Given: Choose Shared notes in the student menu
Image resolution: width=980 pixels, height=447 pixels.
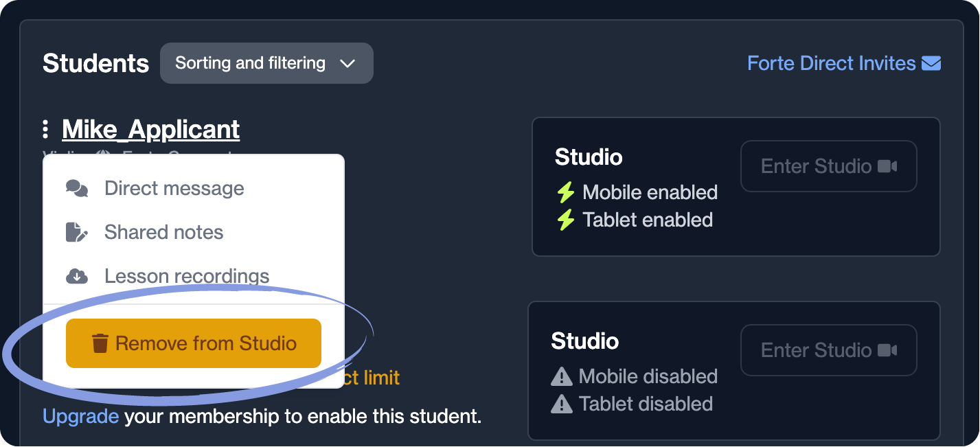Looking at the screenshot, I should click(164, 232).
